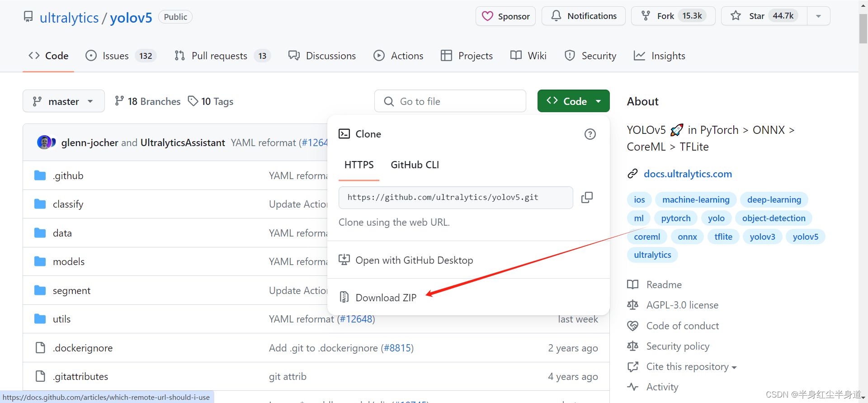868x403 pixels.
Task: Open the Security tab
Action: click(x=590, y=56)
